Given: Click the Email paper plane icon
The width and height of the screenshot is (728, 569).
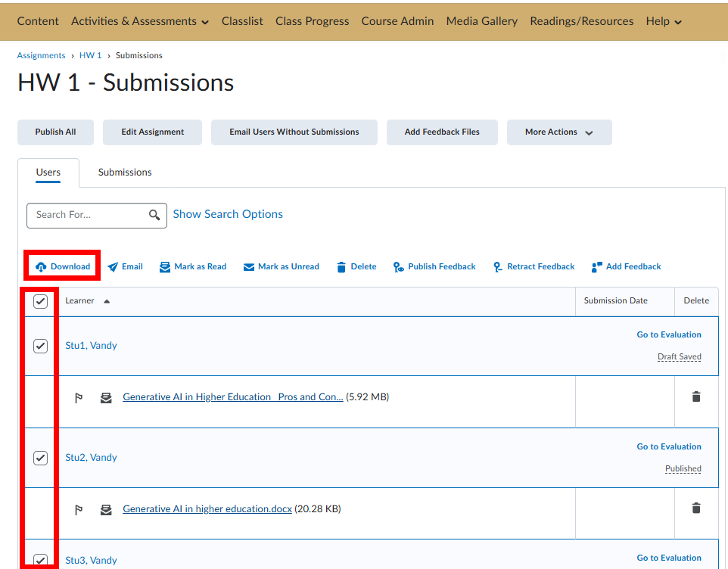Looking at the screenshot, I should [113, 267].
